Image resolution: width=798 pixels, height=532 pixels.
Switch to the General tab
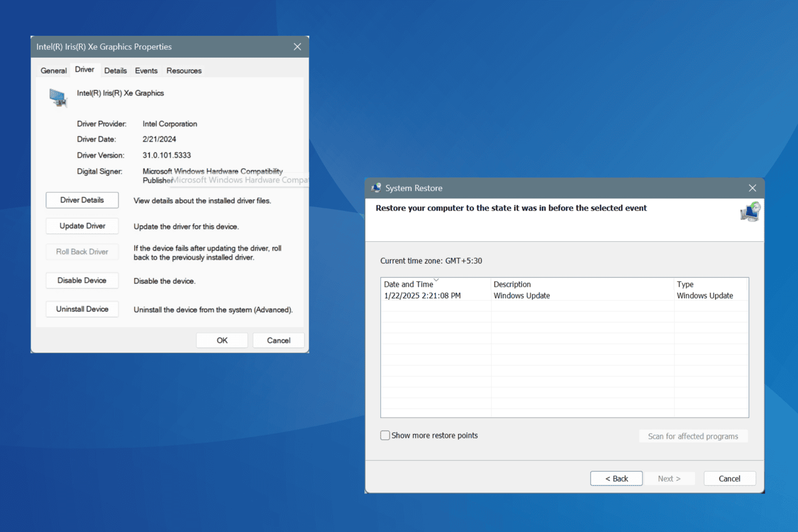(x=54, y=71)
